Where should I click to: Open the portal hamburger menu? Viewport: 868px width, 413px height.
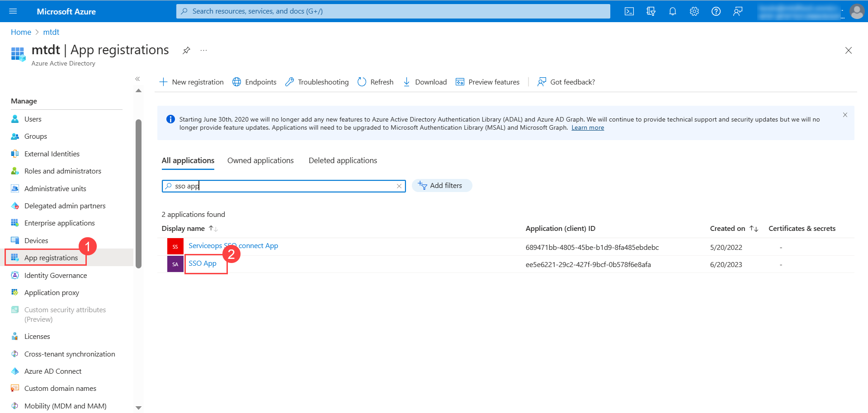[13, 11]
